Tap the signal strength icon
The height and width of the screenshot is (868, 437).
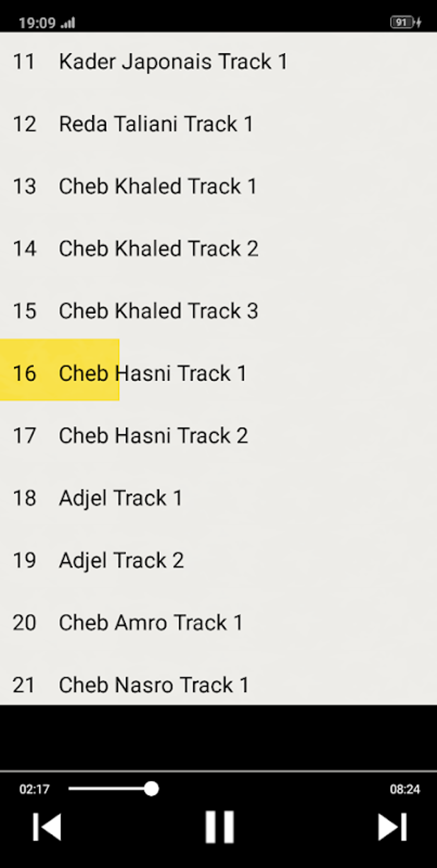(x=69, y=23)
